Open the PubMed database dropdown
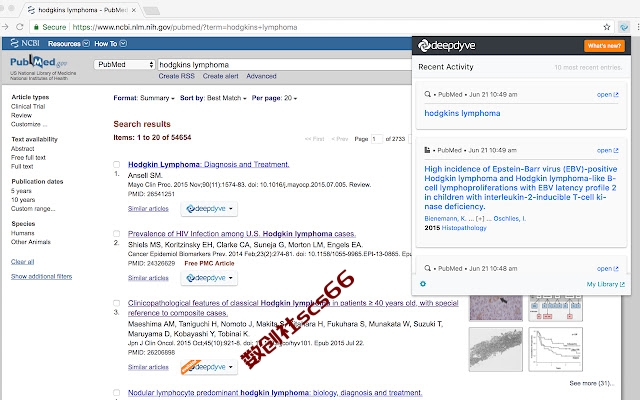This screenshot has height=400, width=640. click(x=124, y=64)
